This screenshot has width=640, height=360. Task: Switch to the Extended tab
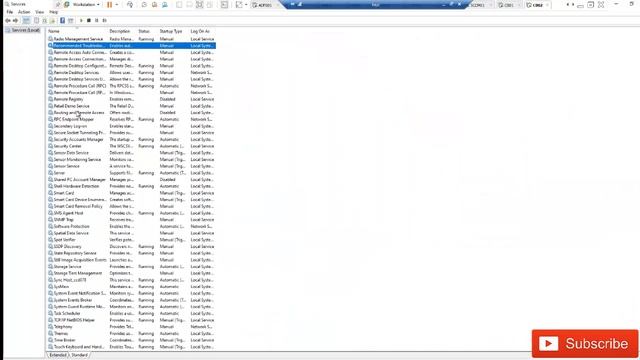click(58, 355)
